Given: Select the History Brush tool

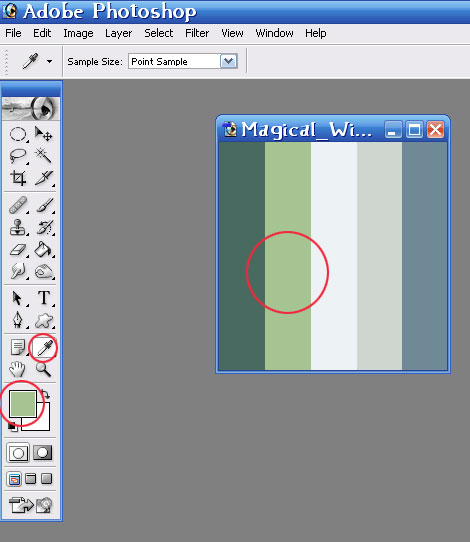Looking at the screenshot, I should click(x=44, y=227).
